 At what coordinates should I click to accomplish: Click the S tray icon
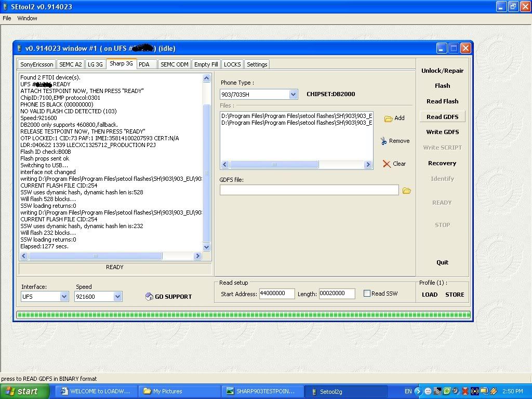(x=437, y=391)
